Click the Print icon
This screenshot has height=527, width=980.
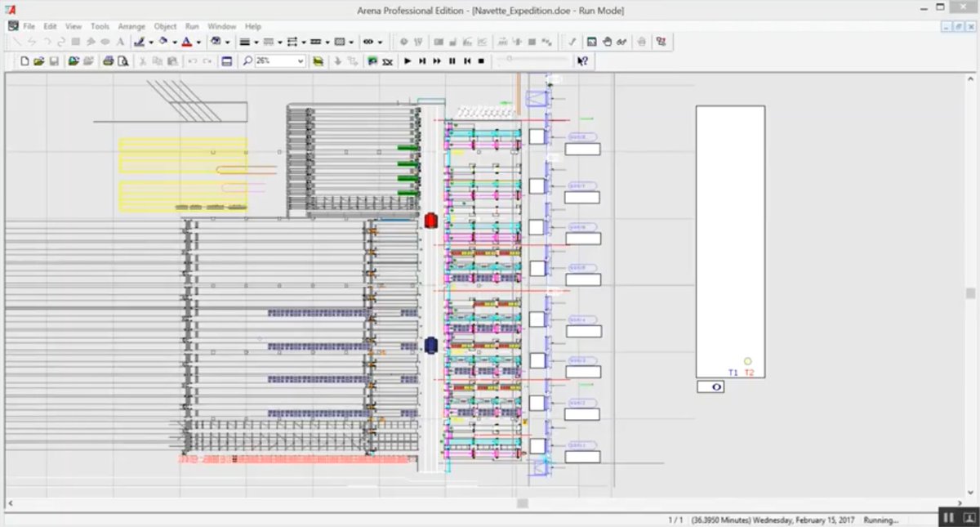(108, 60)
